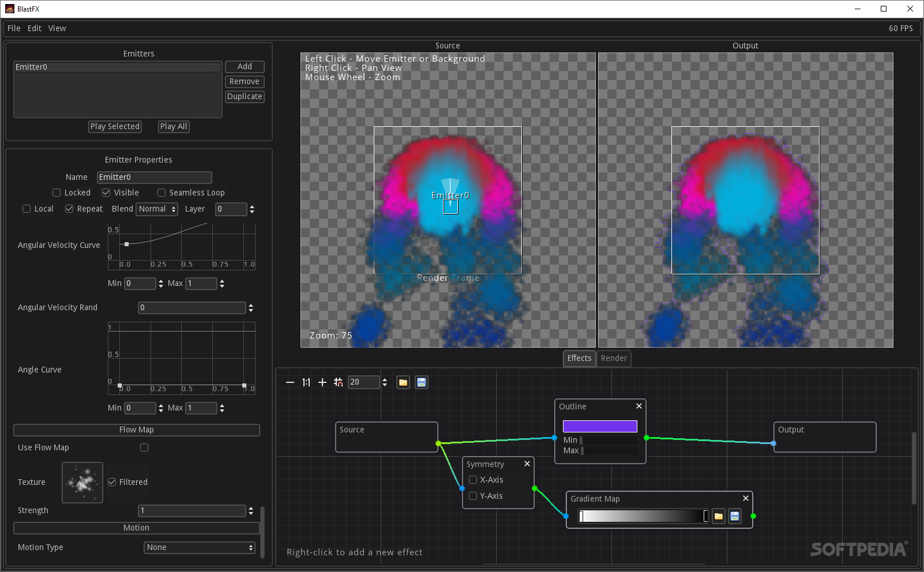Open the Blend mode dropdown showing Normal

[157, 209]
